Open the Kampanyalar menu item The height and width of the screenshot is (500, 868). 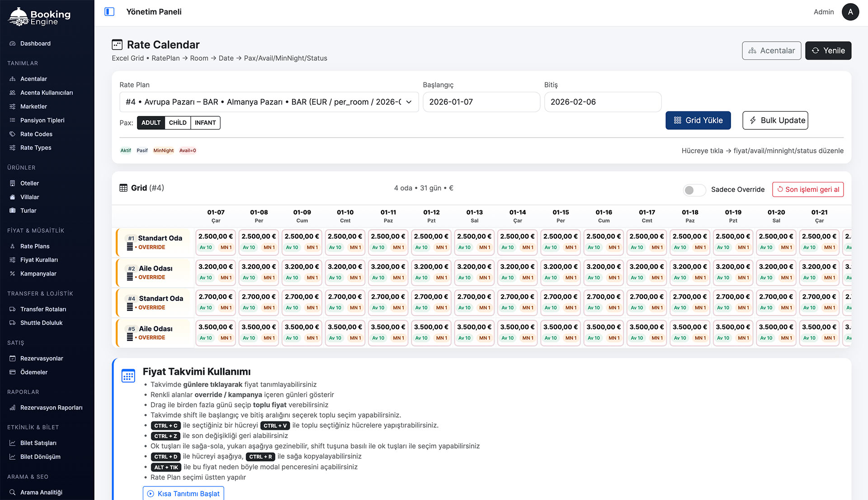pyautogui.click(x=12, y=273)
